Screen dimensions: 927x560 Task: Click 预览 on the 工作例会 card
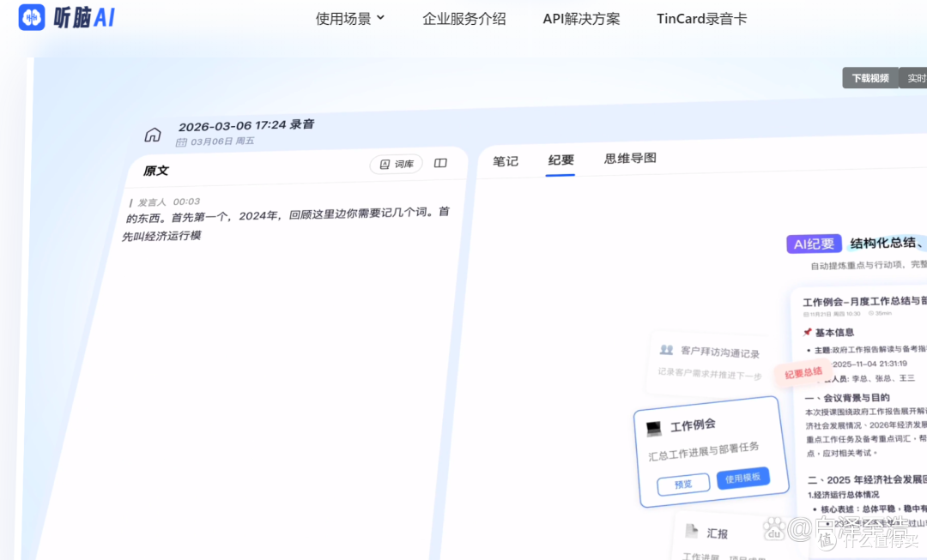(683, 485)
